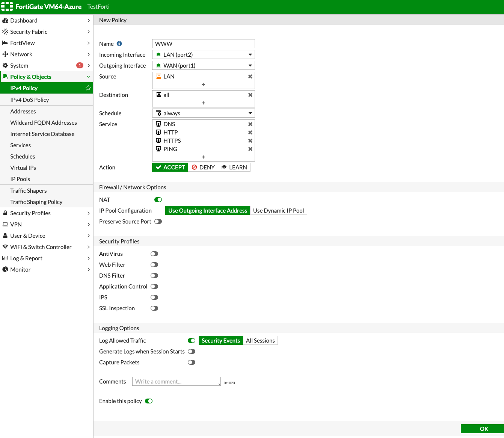Remove the PING service entry
The height and width of the screenshot is (438, 504).
pos(250,149)
